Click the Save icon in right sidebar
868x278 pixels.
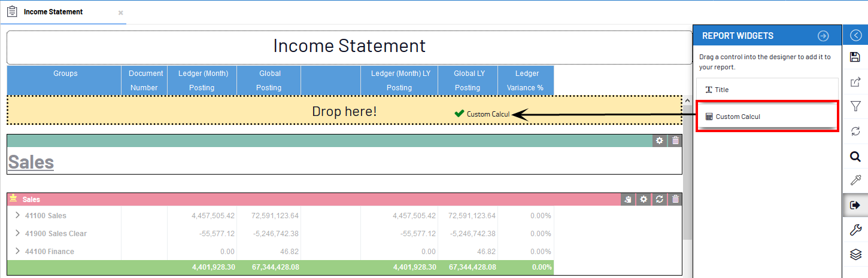855,57
